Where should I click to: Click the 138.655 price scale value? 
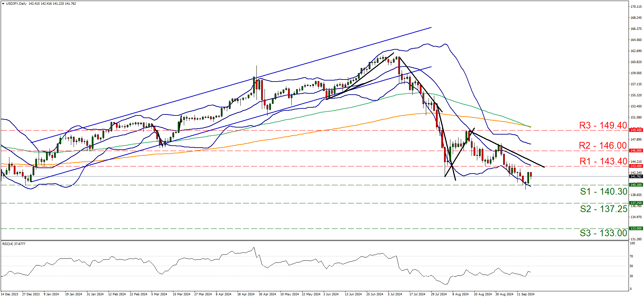tap(636, 195)
